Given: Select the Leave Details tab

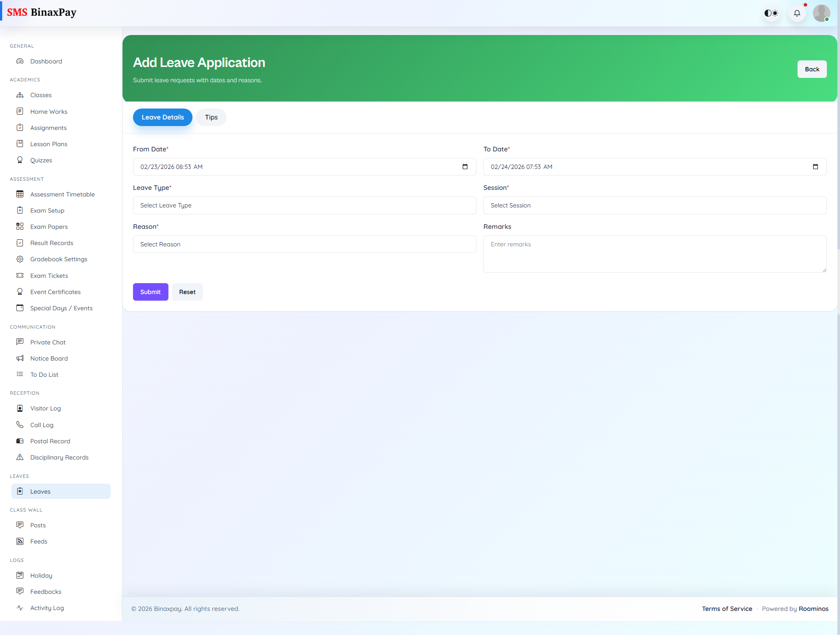Looking at the screenshot, I should tap(163, 117).
